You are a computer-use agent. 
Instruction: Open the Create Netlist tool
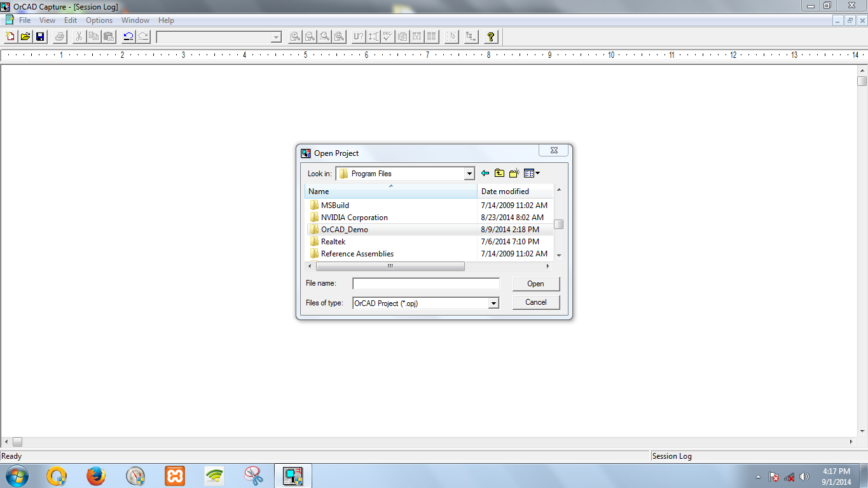(402, 36)
